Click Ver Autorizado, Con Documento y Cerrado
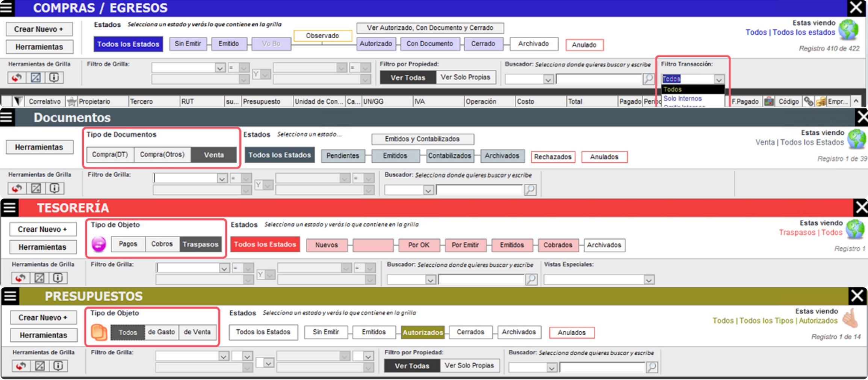Image resolution: width=868 pixels, height=380 pixels. point(430,28)
